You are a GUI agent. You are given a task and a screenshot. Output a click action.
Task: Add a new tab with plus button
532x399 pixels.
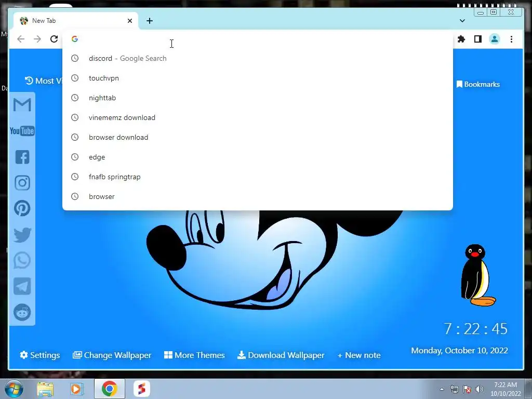pos(150,21)
